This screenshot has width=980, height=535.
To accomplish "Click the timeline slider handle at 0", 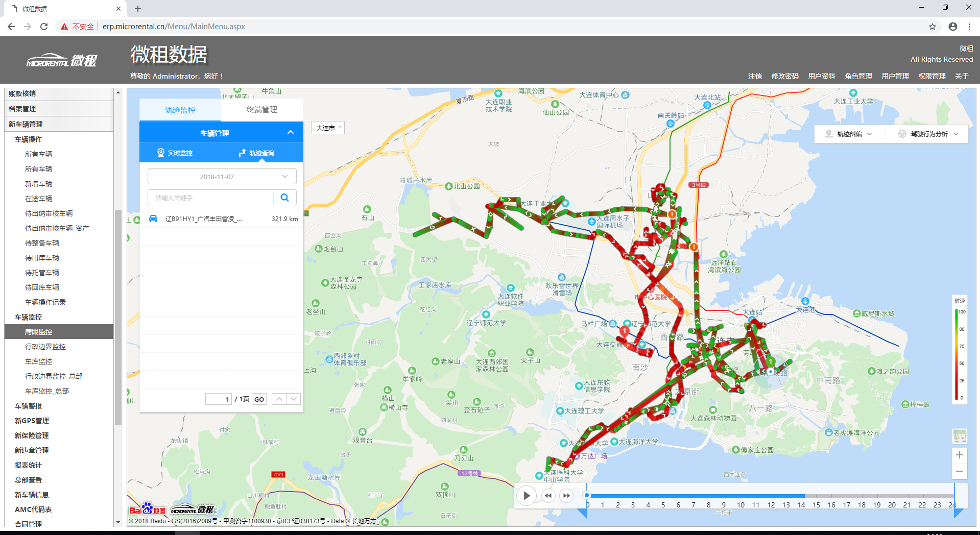I will pyautogui.click(x=587, y=495).
